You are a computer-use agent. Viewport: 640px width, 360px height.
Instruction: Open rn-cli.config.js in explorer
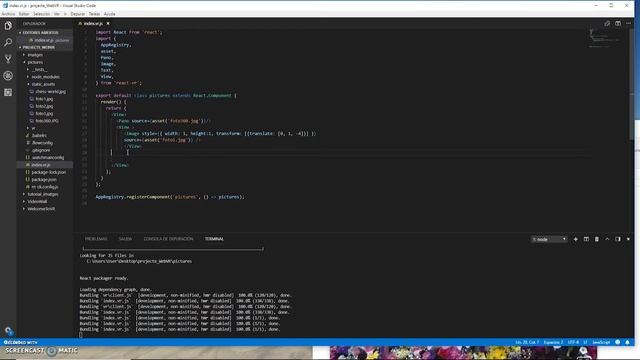45,187
